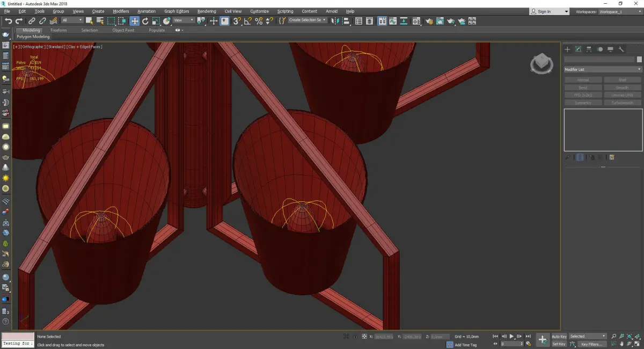This screenshot has width=644, height=349.
Task: Open the Modify command panel tab
Action: [579, 49]
